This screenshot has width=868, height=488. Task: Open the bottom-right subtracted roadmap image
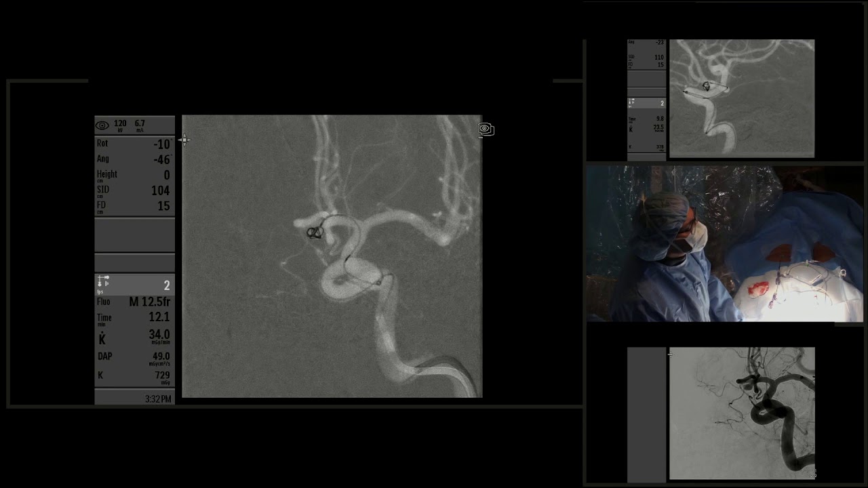(742, 413)
